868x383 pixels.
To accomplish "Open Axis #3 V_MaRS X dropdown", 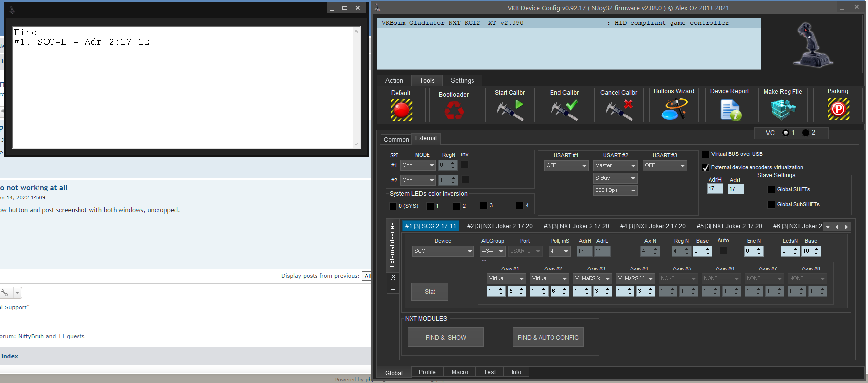I will [592, 279].
